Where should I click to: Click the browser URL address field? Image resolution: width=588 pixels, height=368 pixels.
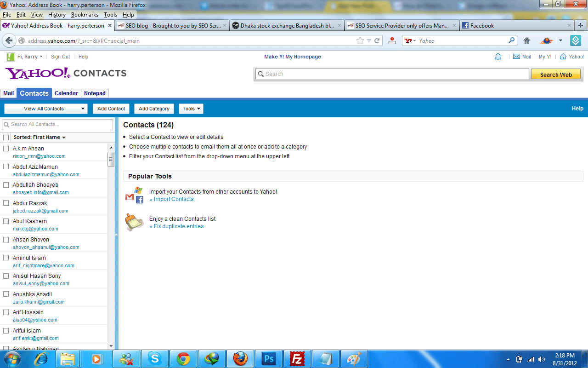[192, 40]
